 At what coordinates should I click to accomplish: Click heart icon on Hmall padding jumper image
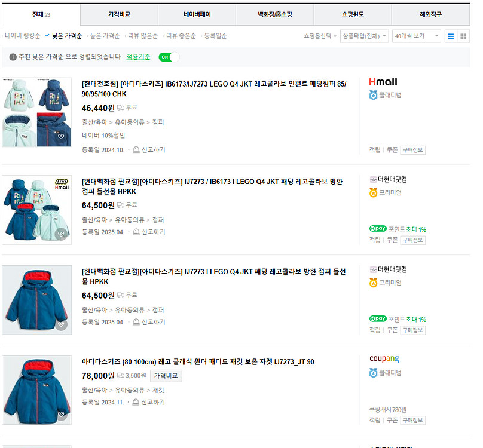pos(61,136)
